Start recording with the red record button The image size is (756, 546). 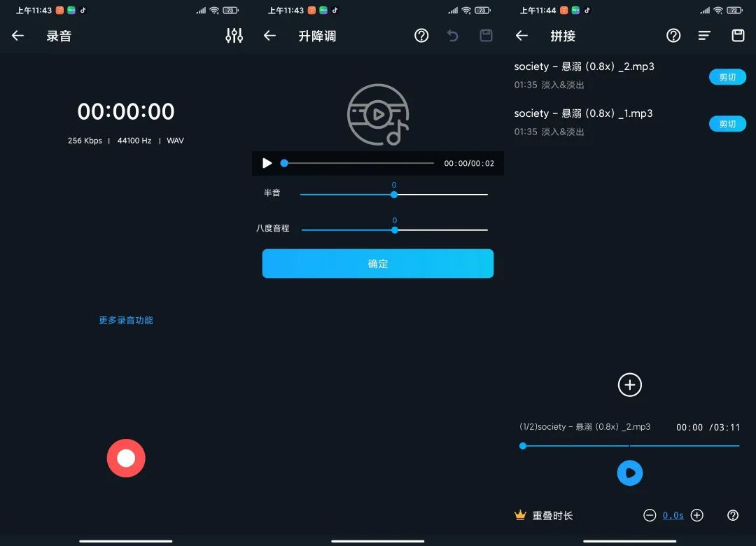(126, 458)
